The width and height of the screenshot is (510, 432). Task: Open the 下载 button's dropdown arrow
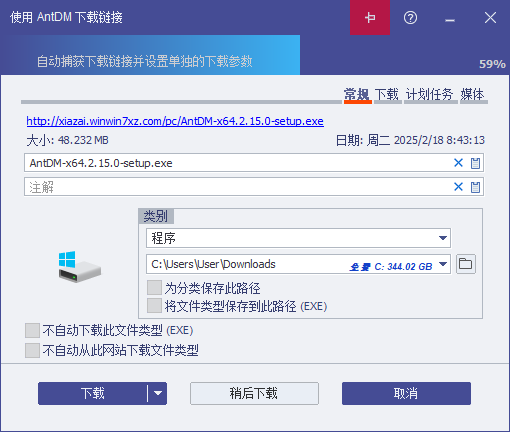click(x=157, y=393)
